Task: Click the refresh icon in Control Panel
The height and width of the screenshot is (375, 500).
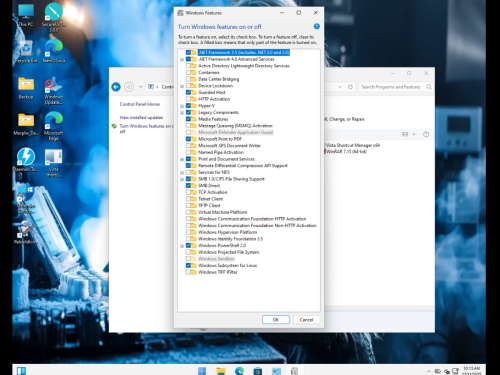Action: click(350, 87)
